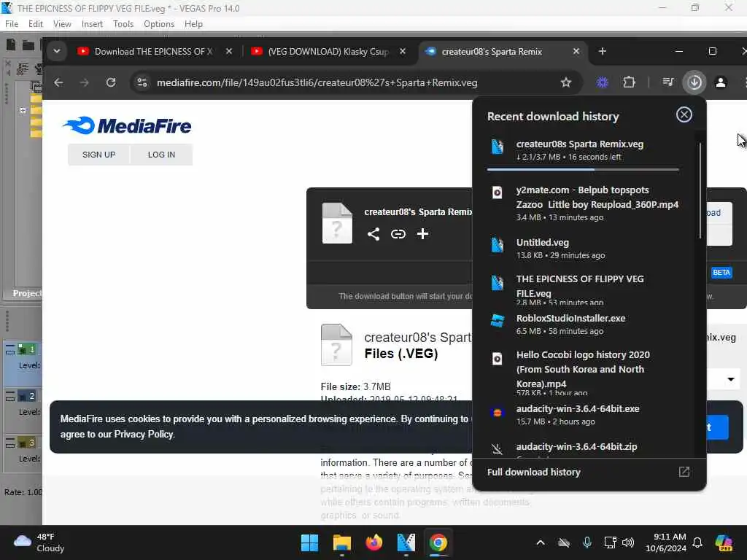Open File Explorer from taskbar
The image size is (747, 560).
pyautogui.click(x=341, y=542)
